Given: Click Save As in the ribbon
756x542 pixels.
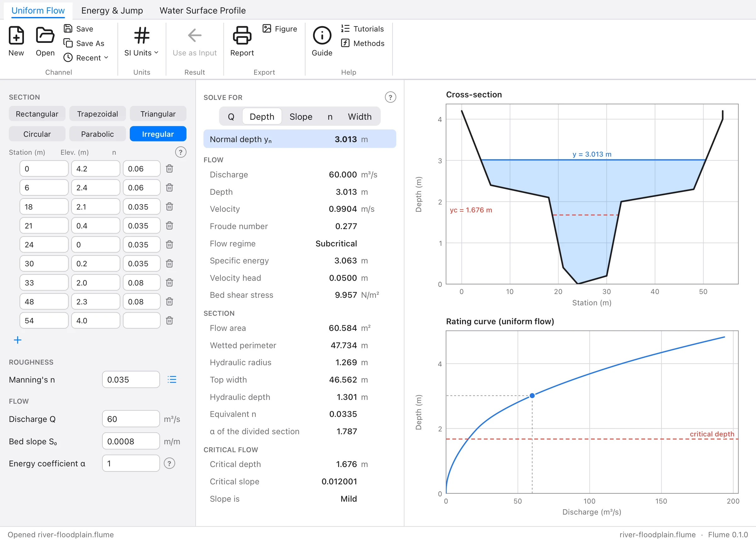Looking at the screenshot, I should (84, 43).
